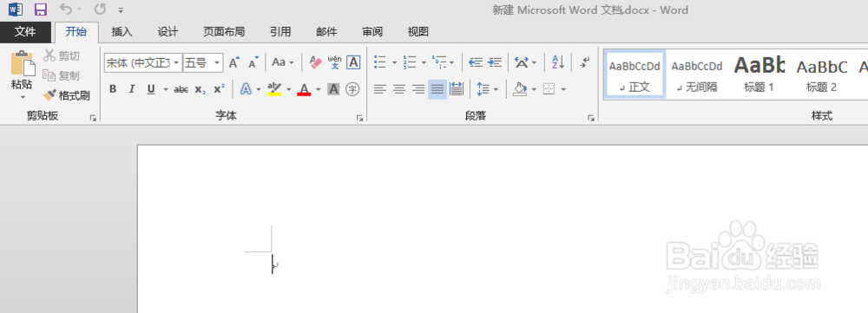Open the 段落 dialog launcher
Viewport: 868px width, 313px height.
pos(591,118)
